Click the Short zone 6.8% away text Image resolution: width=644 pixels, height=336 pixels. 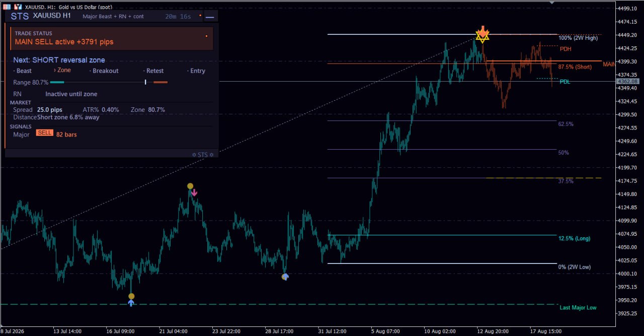pyautogui.click(x=68, y=117)
